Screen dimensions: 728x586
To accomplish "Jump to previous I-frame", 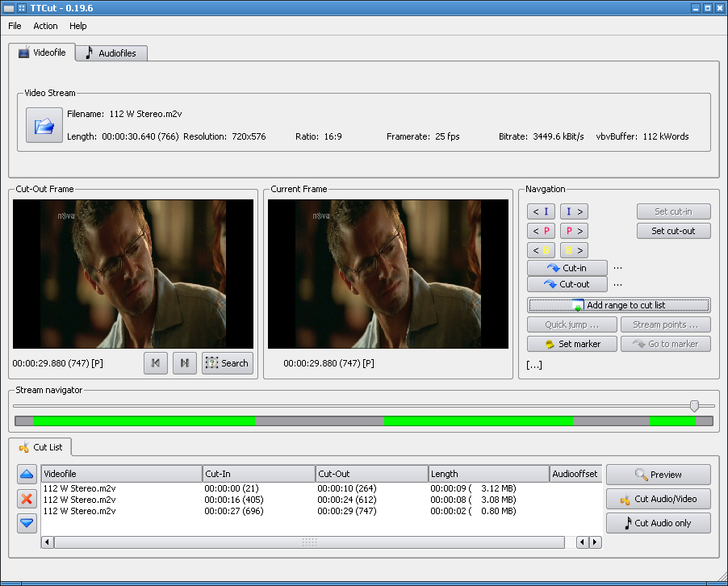I will click(541, 211).
